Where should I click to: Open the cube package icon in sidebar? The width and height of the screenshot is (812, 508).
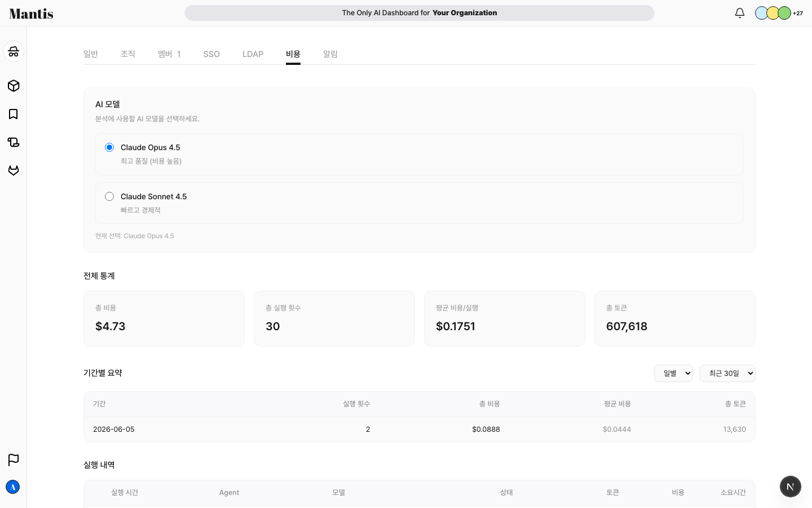[x=14, y=86]
